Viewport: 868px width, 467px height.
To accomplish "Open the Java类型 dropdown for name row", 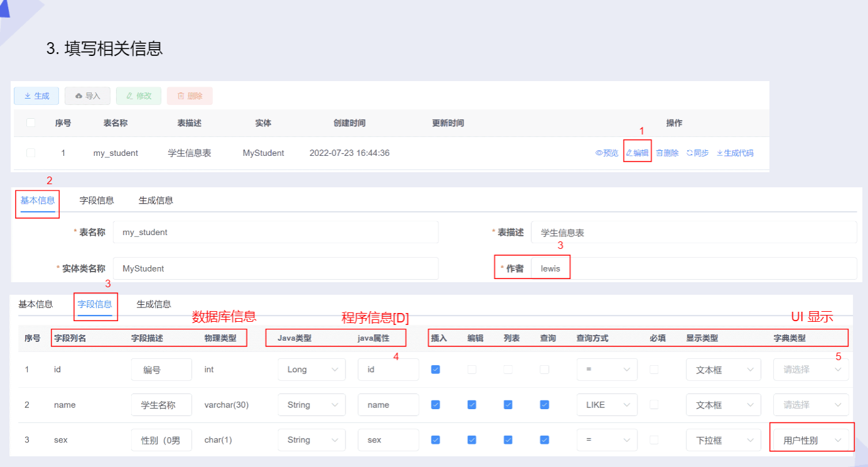I will coord(312,405).
